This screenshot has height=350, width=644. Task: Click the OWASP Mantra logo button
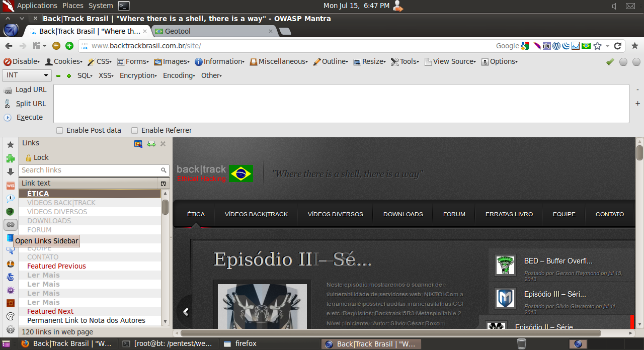11,31
